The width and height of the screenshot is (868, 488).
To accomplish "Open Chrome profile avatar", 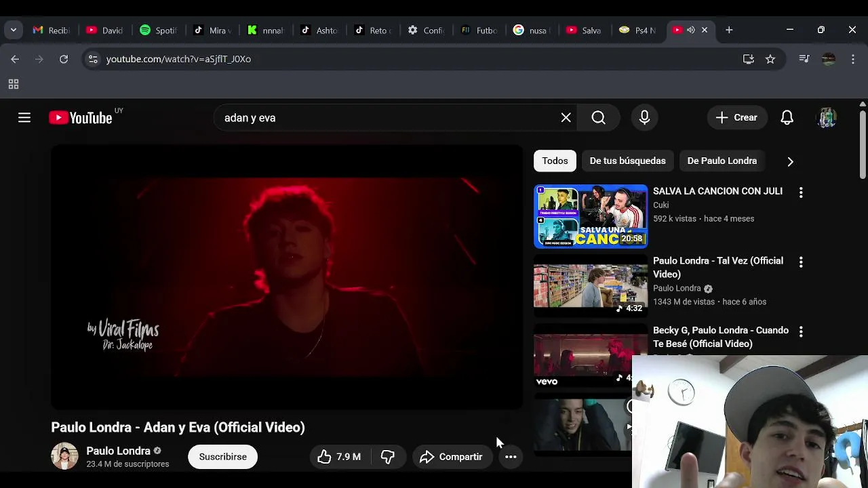I will click(x=829, y=59).
